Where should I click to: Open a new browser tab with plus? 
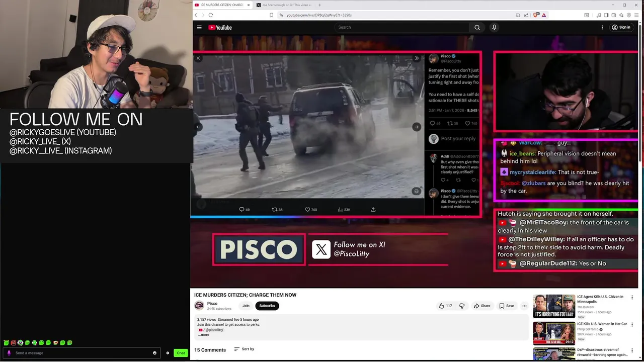click(x=319, y=5)
